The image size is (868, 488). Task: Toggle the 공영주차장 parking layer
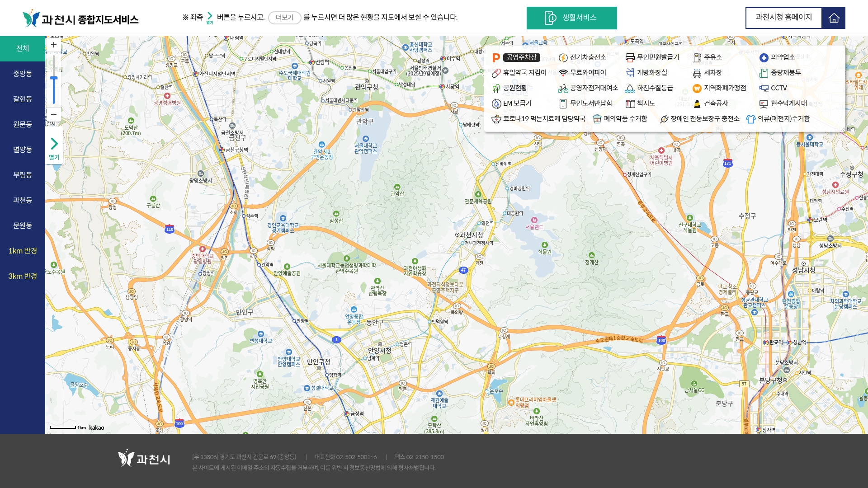(x=516, y=57)
